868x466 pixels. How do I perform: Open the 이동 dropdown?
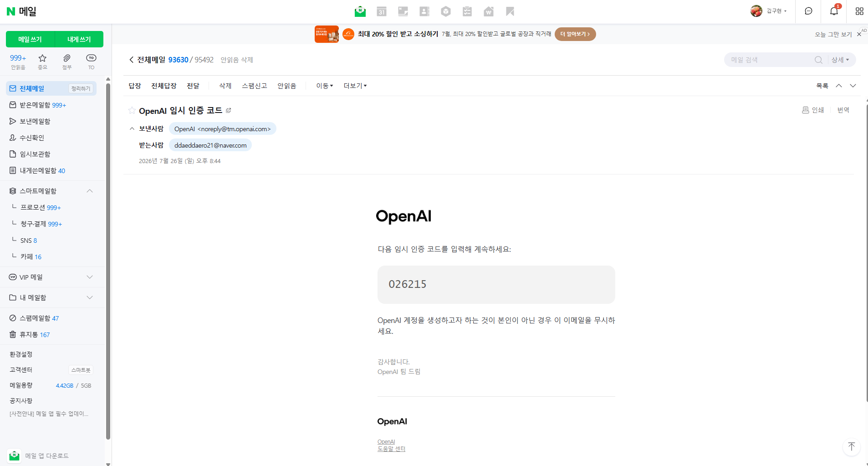pos(325,86)
